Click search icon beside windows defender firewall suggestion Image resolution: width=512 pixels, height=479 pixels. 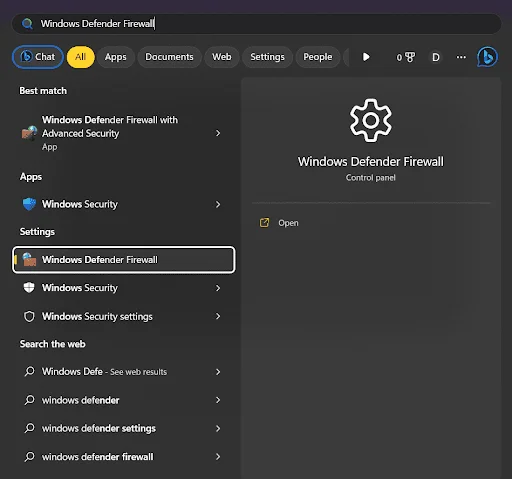(29, 456)
